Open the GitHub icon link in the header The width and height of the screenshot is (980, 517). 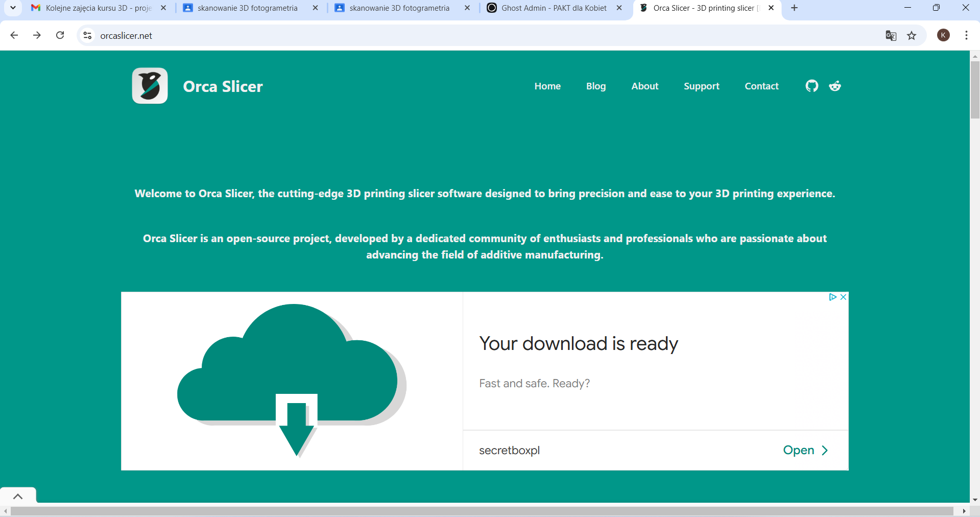[x=811, y=86]
